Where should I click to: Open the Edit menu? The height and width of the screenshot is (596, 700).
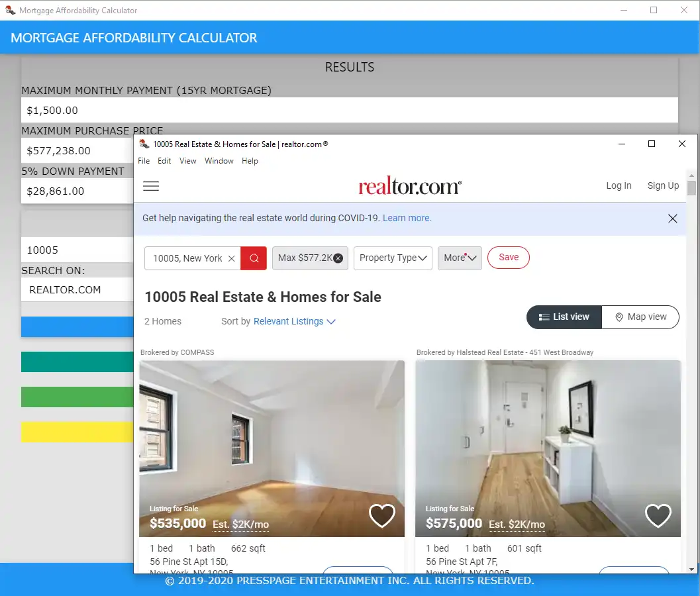tap(164, 161)
